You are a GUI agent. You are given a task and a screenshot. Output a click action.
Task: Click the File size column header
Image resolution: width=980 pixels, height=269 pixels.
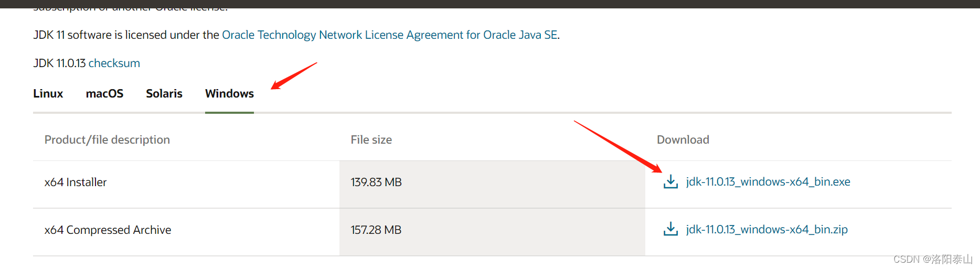(371, 140)
